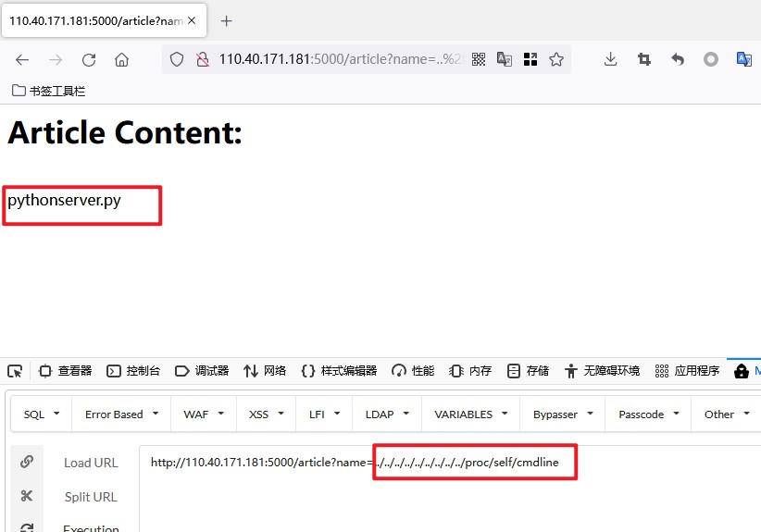The height and width of the screenshot is (532, 761).
Task: Open the blue translate extension icon
Action: [x=744, y=59]
